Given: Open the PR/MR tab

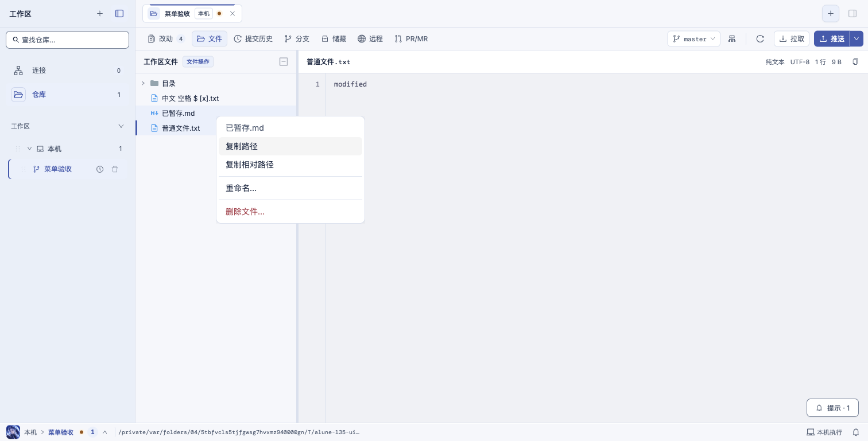Looking at the screenshot, I should click(x=411, y=39).
